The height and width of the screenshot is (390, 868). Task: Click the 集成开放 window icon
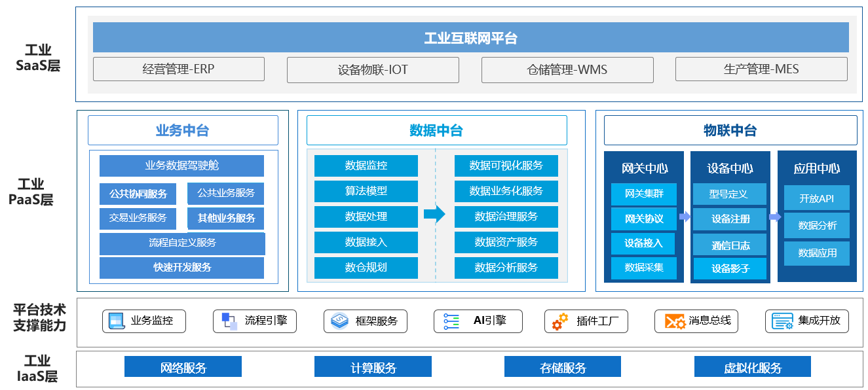(783, 321)
